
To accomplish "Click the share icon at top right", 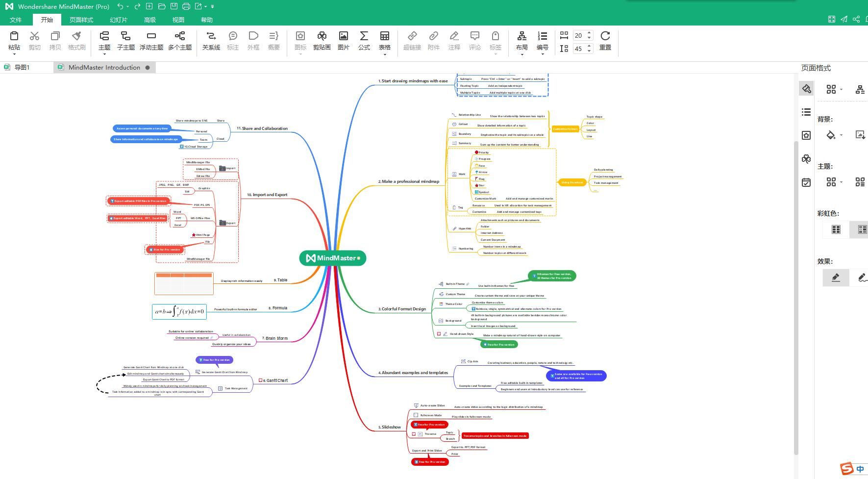I will 856,19.
